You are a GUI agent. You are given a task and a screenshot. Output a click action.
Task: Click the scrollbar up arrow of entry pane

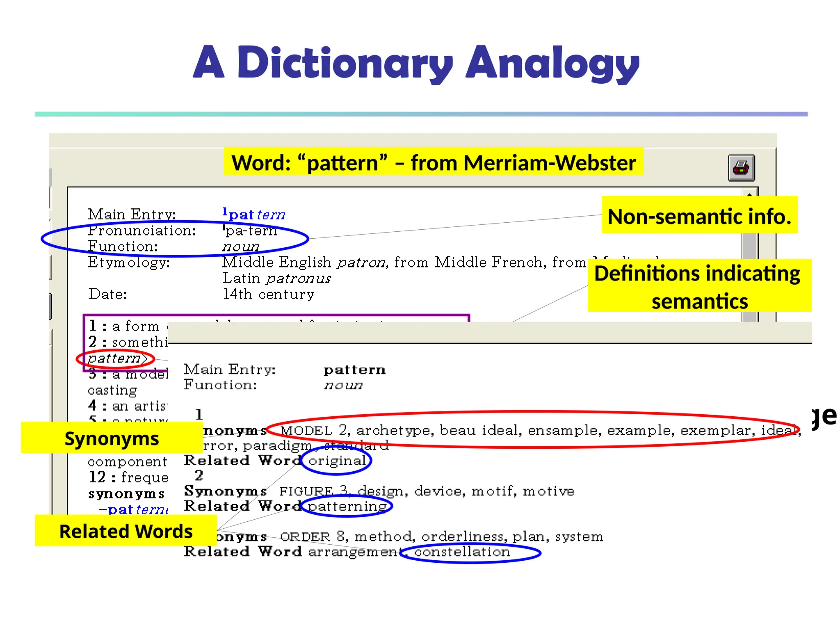(x=750, y=194)
